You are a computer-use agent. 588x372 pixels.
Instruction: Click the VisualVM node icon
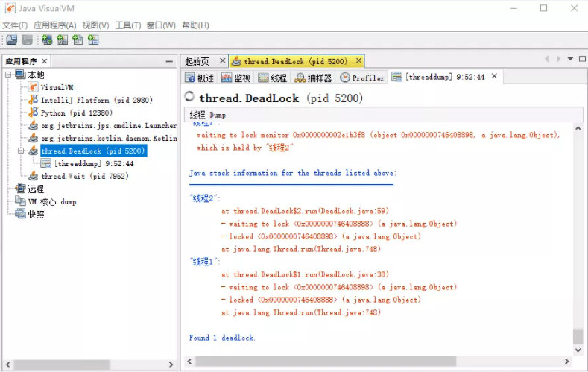pyautogui.click(x=34, y=87)
